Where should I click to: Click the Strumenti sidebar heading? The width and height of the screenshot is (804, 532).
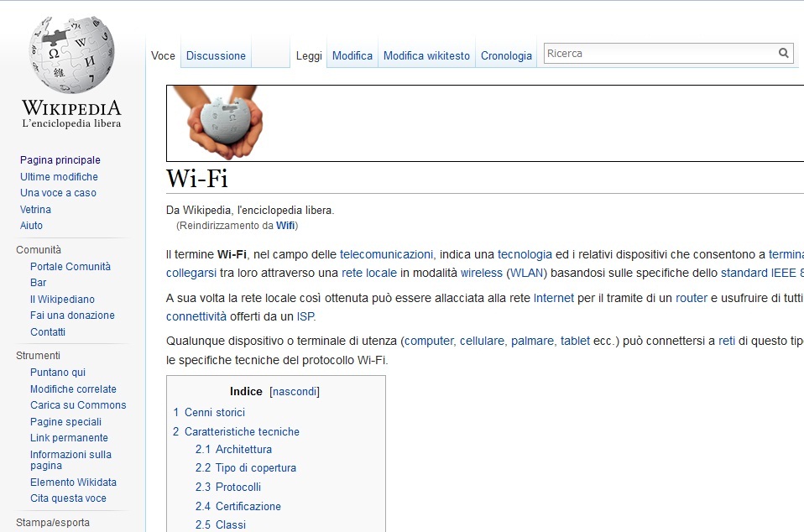coord(38,356)
